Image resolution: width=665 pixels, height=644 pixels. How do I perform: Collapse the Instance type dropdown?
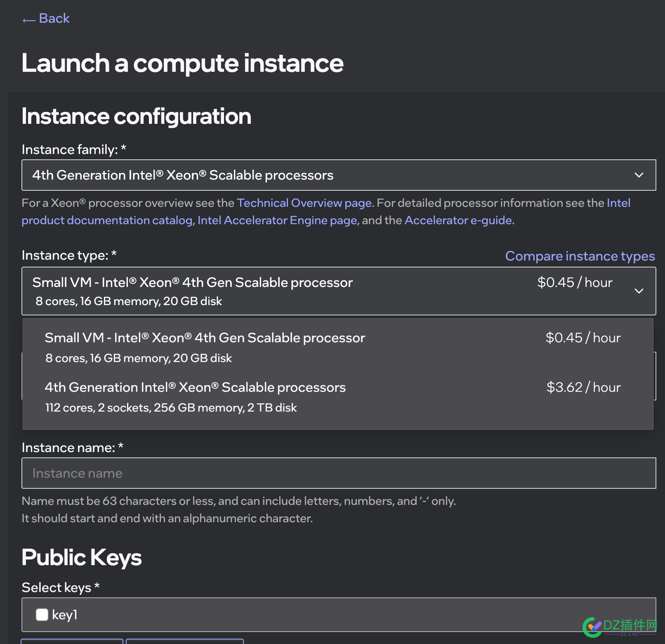tap(339, 291)
